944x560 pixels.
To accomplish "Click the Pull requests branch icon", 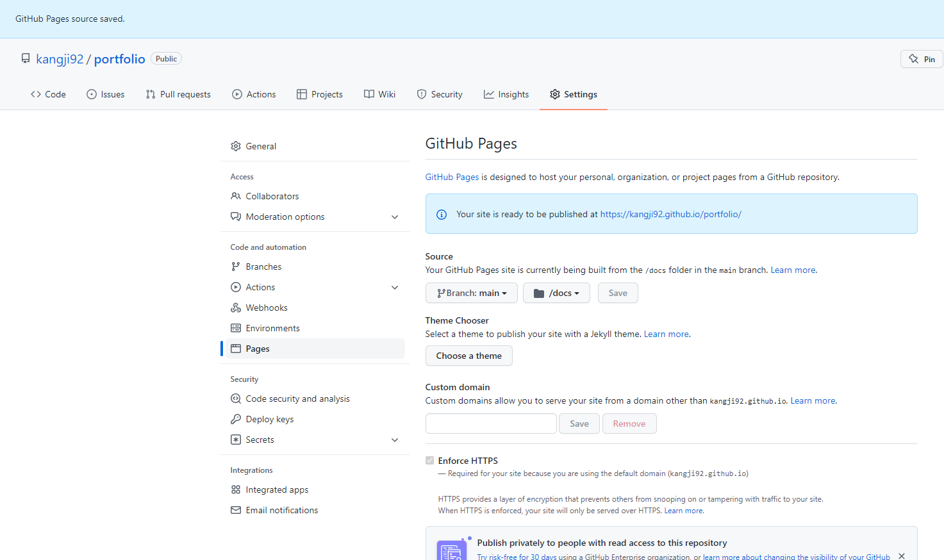I will point(151,94).
